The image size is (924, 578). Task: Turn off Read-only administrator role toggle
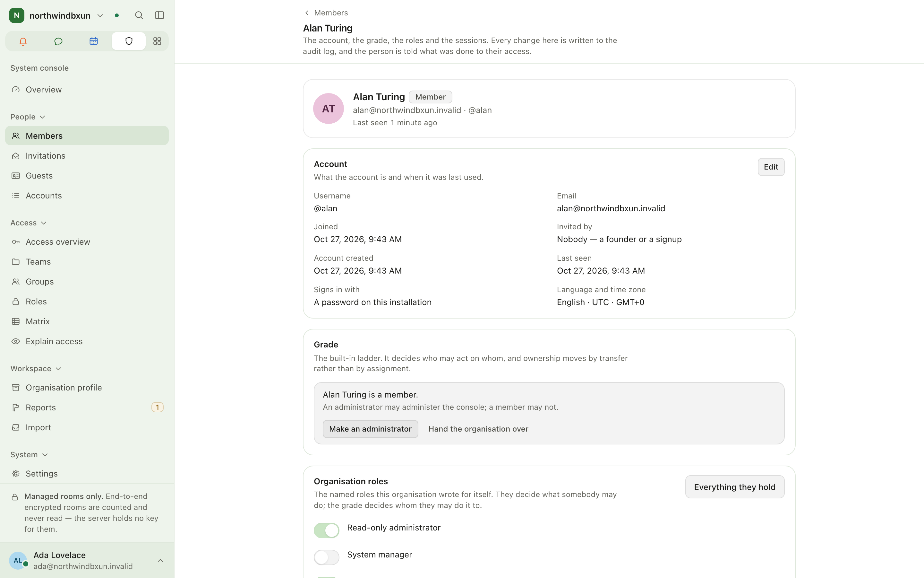pyautogui.click(x=327, y=530)
